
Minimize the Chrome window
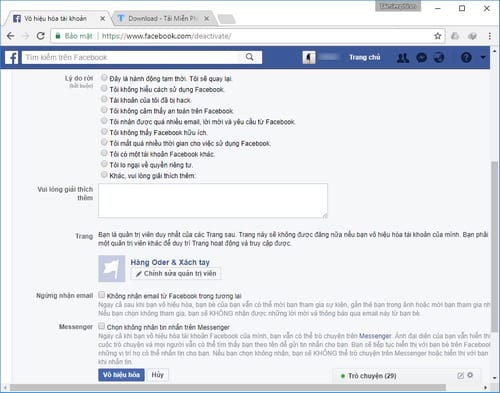[438, 8]
